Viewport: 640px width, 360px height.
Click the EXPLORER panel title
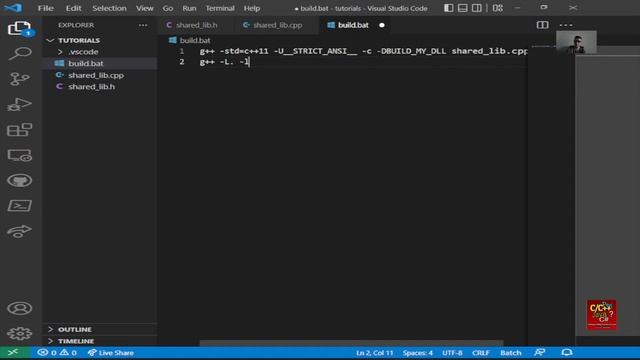point(76,25)
